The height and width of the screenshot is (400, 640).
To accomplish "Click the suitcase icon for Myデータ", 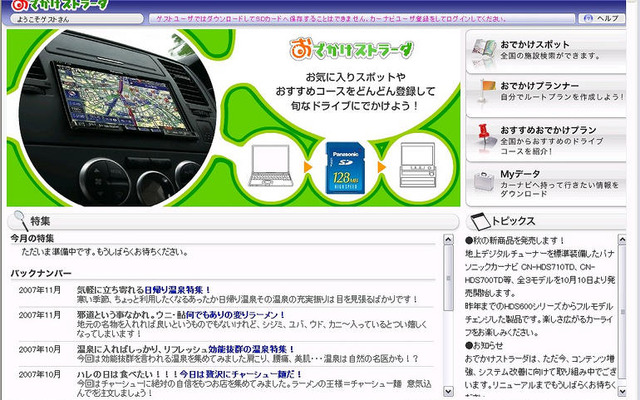I will point(484,181).
